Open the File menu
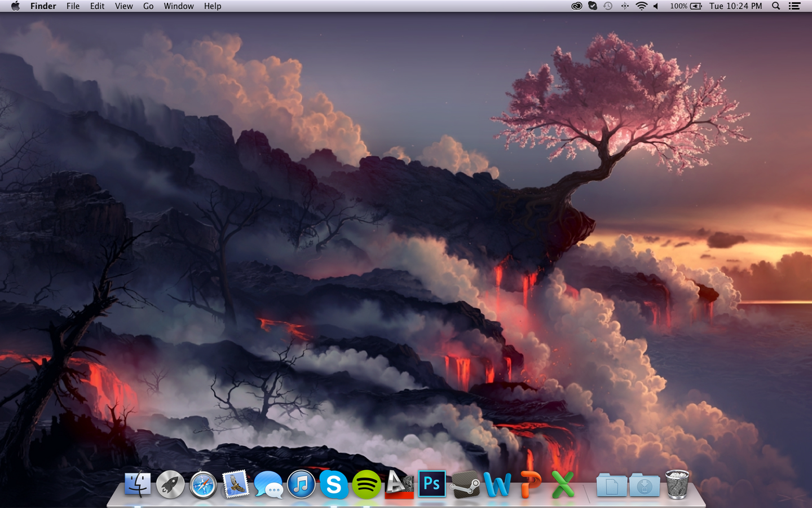This screenshot has width=812, height=508. pyautogui.click(x=73, y=6)
